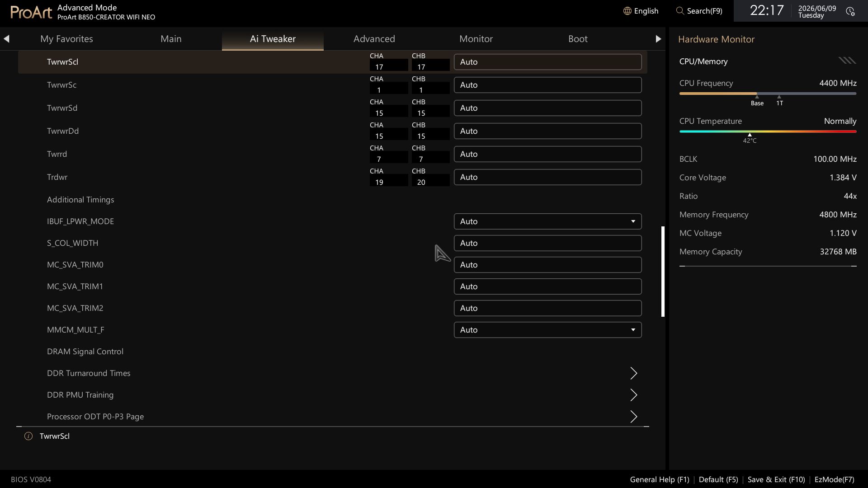Expand Processor ODT P0-P3 Page arrow
This screenshot has height=488, width=868.
tap(633, 417)
